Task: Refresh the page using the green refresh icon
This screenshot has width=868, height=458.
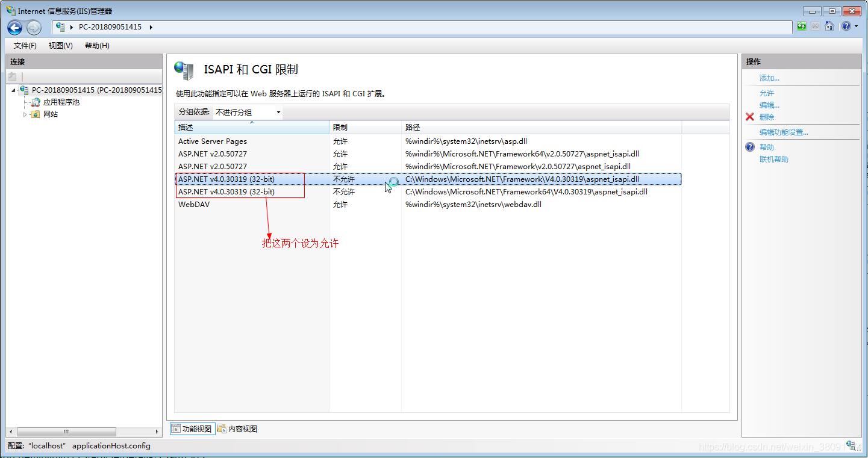Action: [802, 26]
